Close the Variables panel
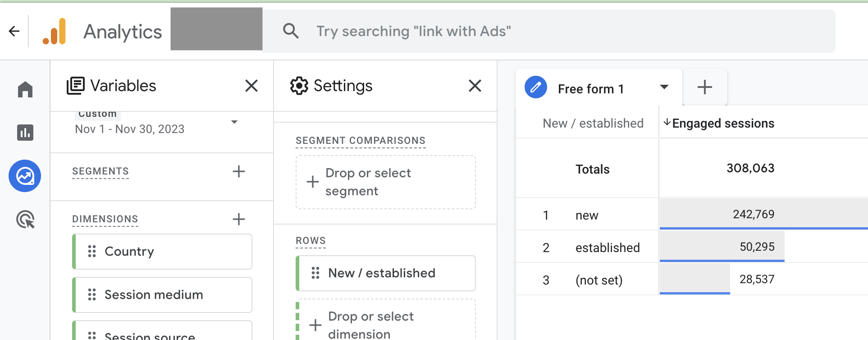Viewport: 868px width, 340px height. coord(251,86)
